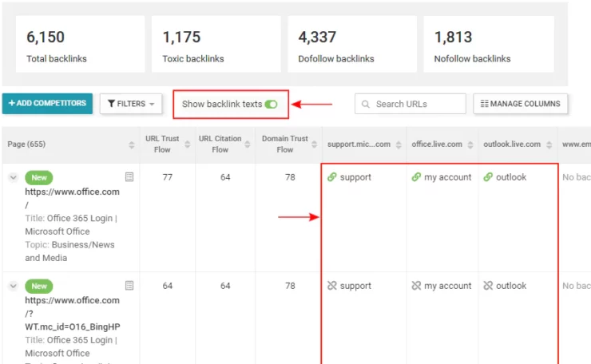
Task: Click the green link icon beside 'support'
Action: click(x=332, y=177)
